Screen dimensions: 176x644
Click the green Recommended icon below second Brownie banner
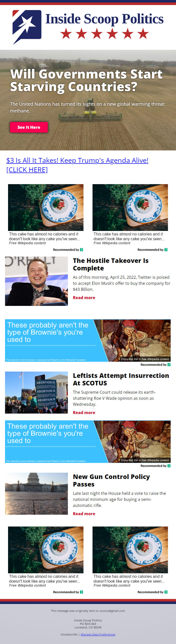tap(169, 466)
